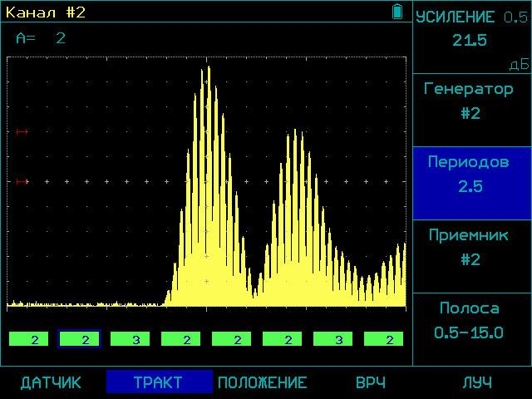
Task: Click the battery status icon
Action: (x=397, y=12)
